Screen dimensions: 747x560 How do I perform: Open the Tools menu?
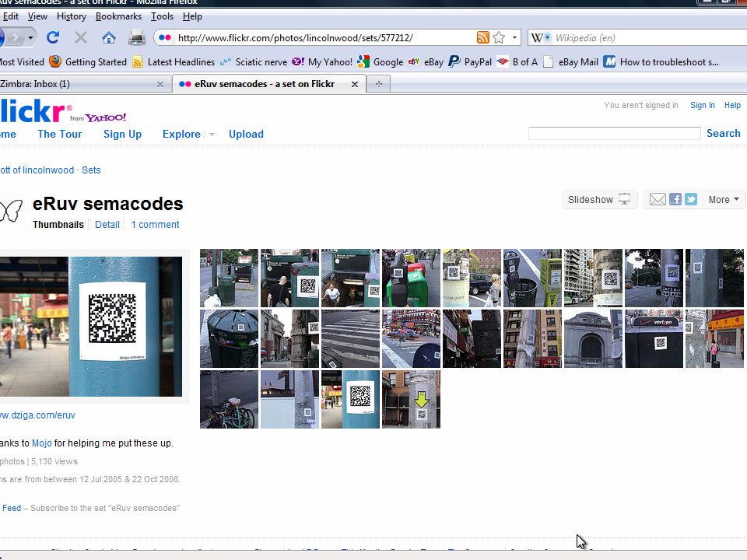pos(162,16)
